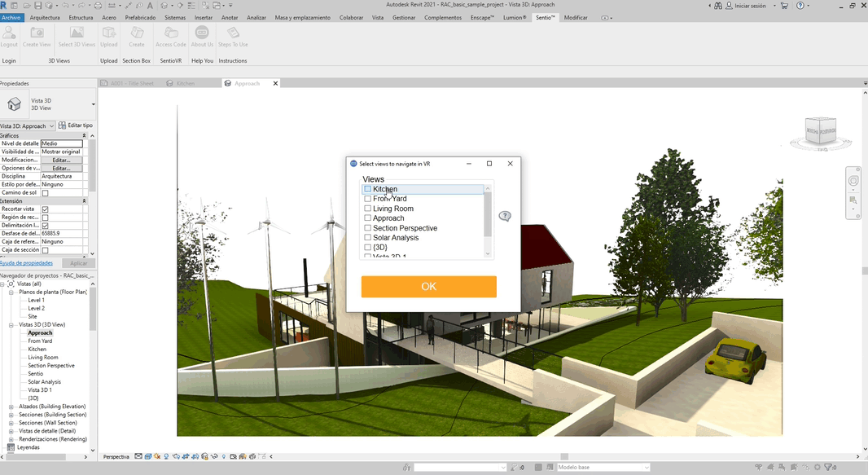Collapse the Vistas 3D (3D View) tree node

point(11,325)
